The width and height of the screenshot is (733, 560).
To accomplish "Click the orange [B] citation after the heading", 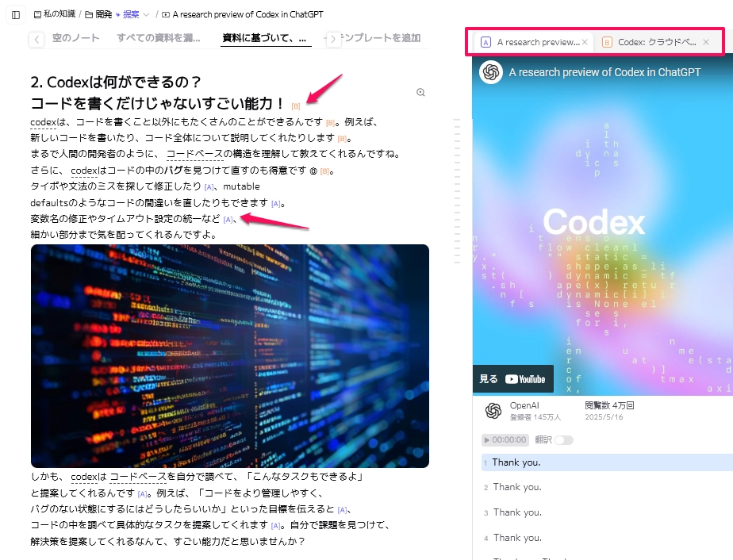I will click(x=296, y=105).
